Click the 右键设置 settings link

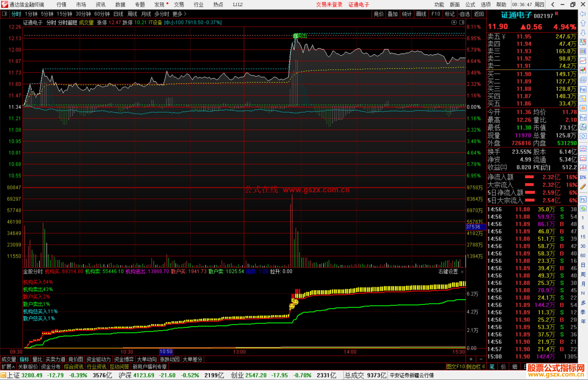448,272
